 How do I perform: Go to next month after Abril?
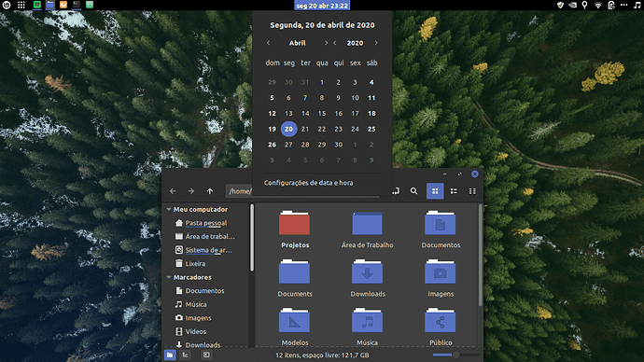pos(326,43)
